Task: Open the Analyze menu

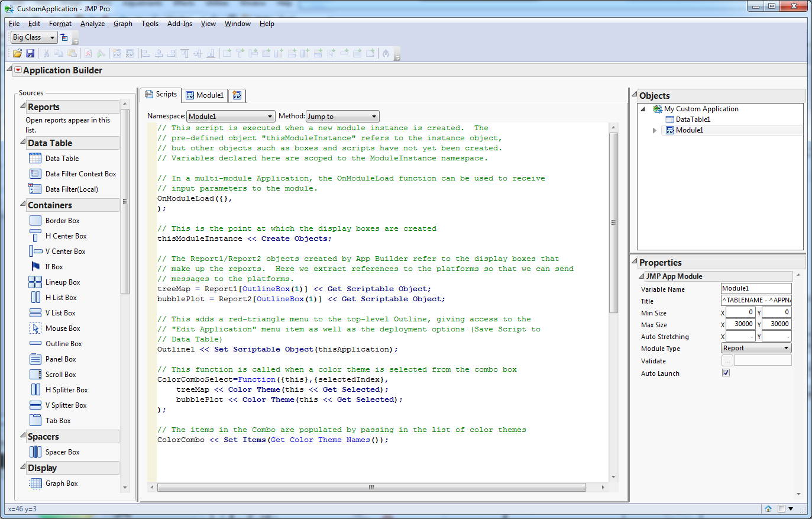Action: pyautogui.click(x=92, y=24)
